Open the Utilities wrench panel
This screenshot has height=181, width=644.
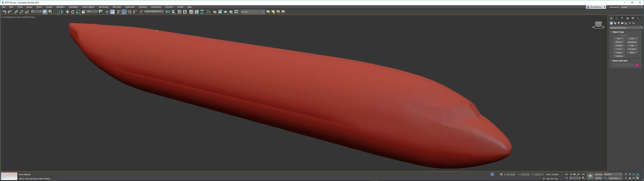click(638, 18)
